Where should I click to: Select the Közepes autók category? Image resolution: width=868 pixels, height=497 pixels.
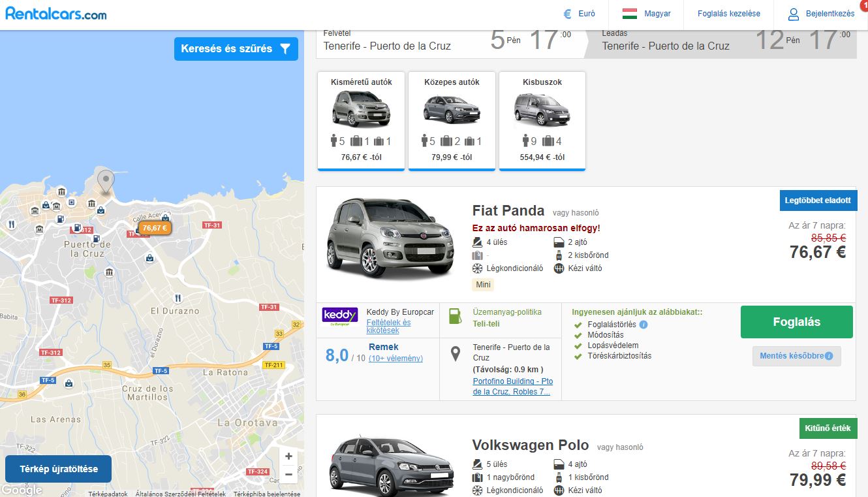452,120
